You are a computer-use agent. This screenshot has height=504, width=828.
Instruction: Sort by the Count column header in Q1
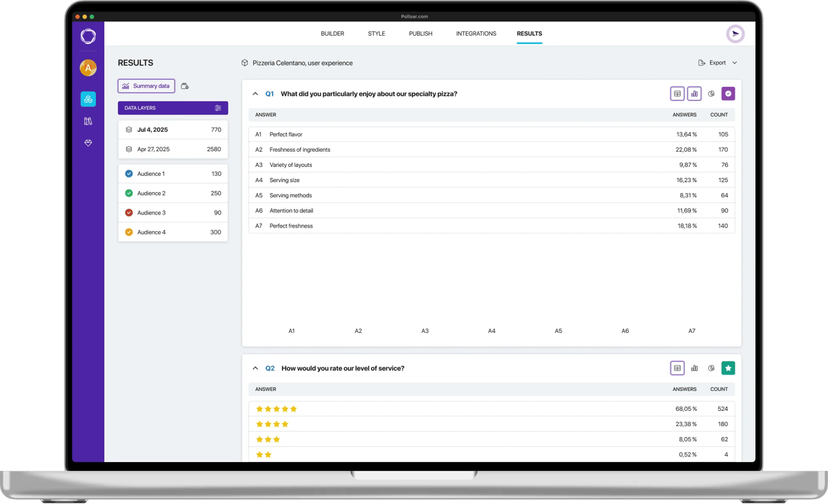[x=719, y=115]
